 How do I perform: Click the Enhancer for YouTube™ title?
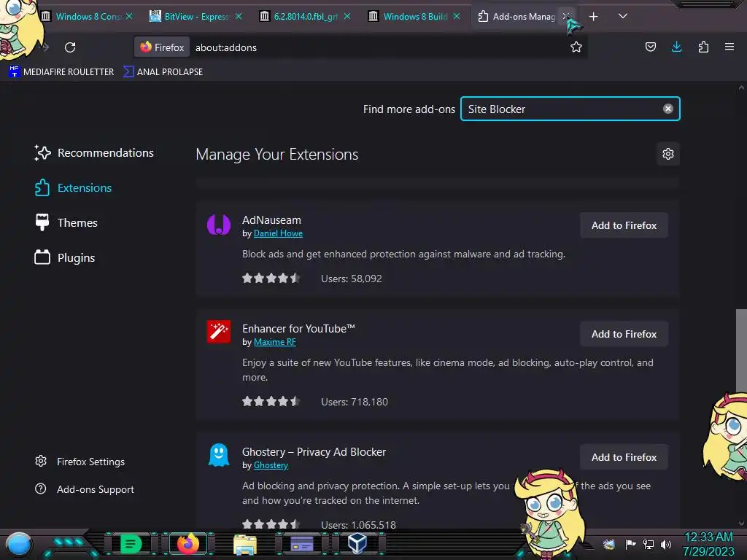point(298,329)
